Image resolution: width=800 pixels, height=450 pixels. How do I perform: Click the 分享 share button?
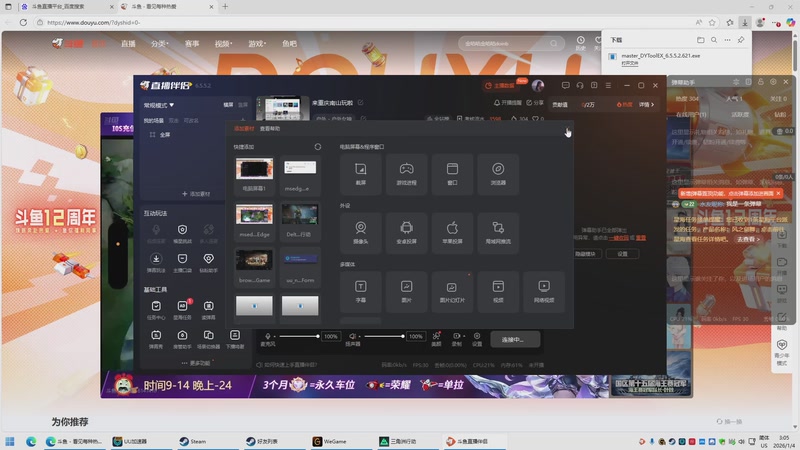click(x=535, y=103)
